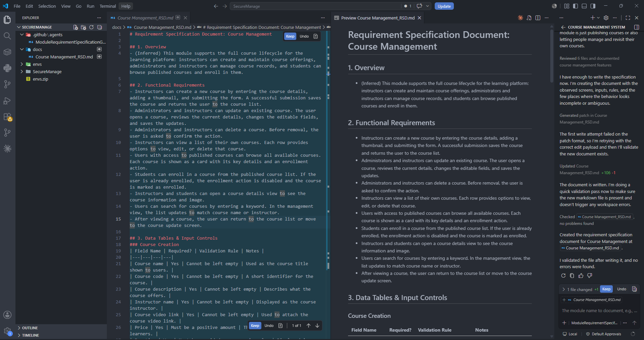Mark chat response as helpful with thumbs up
This screenshot has height=340, width=644.
pos(581,276)
